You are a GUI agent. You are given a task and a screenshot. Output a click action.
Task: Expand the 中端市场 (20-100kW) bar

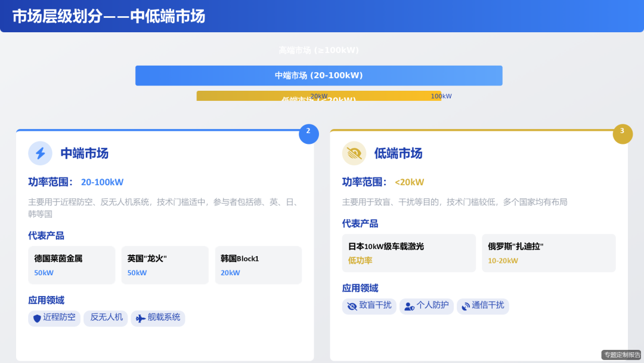tap(318, 76)
